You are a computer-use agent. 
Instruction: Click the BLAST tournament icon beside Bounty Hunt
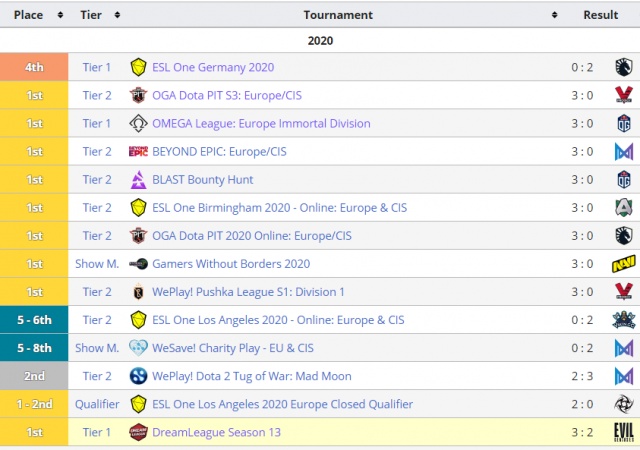coord(138,180)
